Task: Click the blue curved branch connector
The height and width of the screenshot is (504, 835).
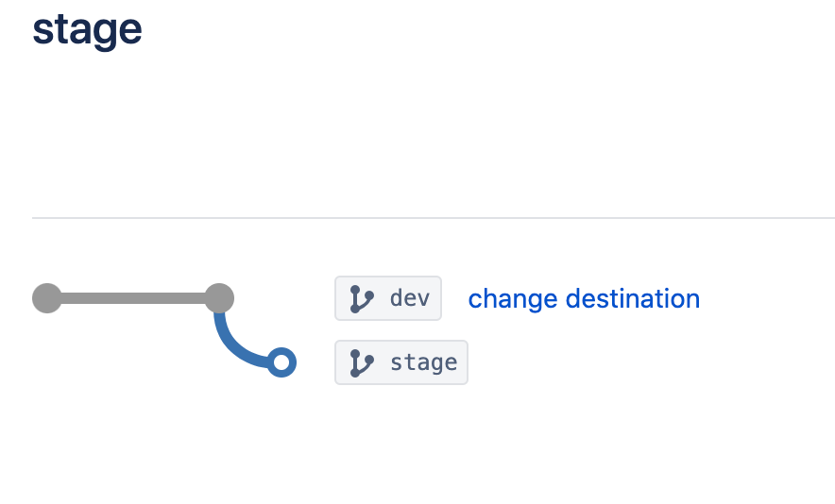Action: pos(237,346)
